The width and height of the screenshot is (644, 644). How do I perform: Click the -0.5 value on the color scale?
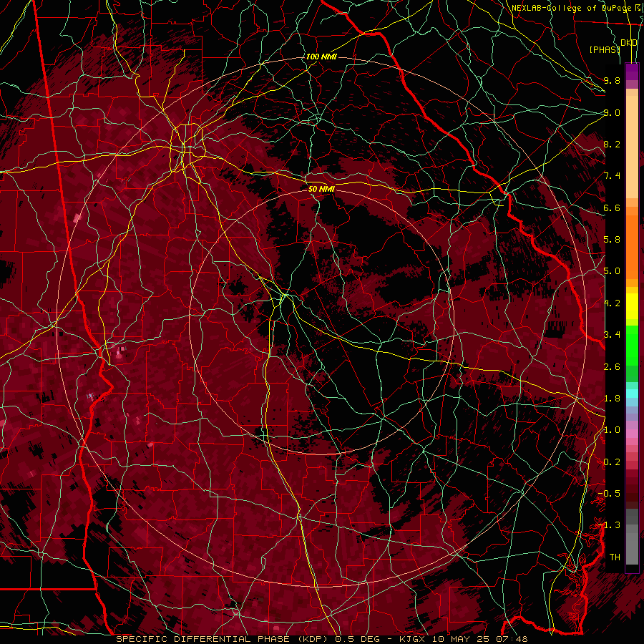pos(610,494)
